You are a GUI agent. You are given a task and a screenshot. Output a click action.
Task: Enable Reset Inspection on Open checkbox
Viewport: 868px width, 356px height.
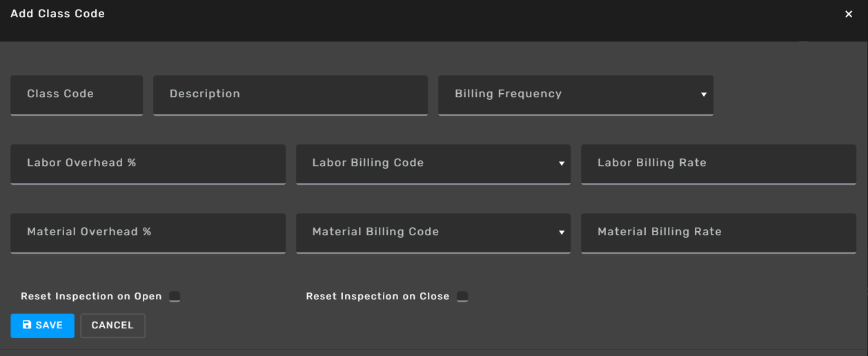[175, 297]
